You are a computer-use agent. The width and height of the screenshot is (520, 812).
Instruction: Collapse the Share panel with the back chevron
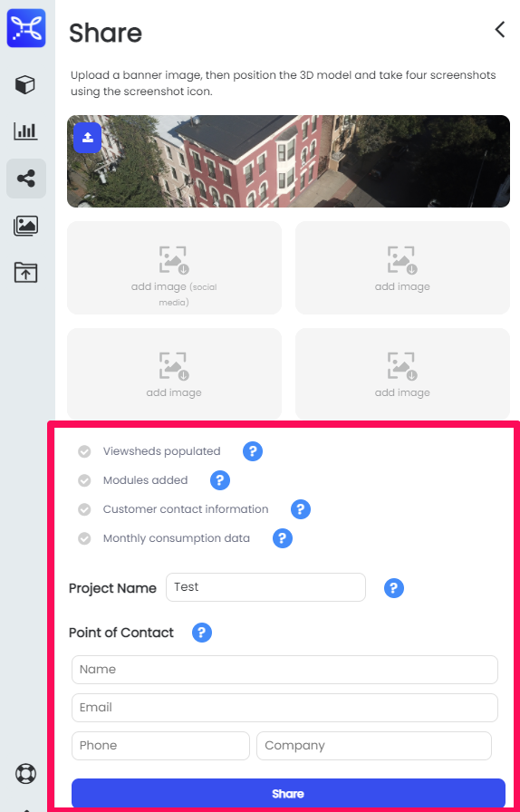500,30
